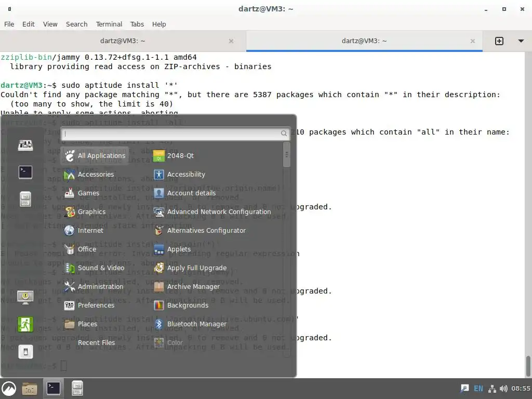The width and height of the screenshot is (532, 399).
Task: Open the View menu
Action: pos(50,24)
